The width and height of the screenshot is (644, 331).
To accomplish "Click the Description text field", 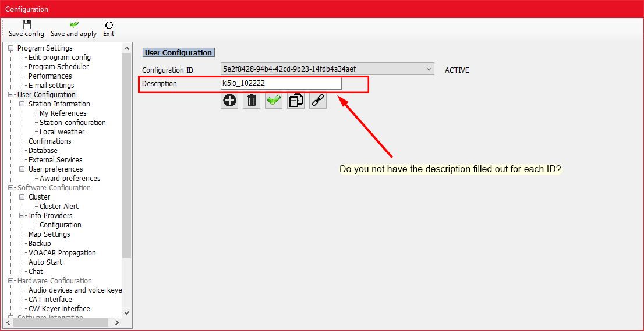I will pos(281,83).
